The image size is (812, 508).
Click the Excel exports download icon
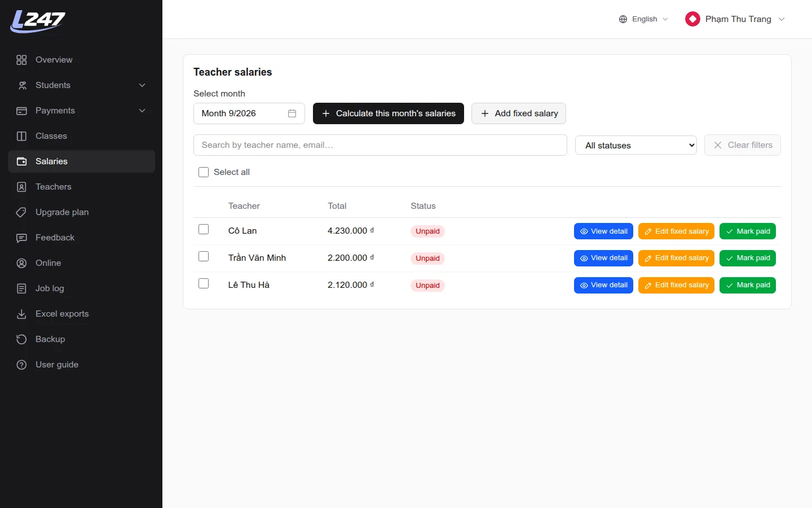21,314
